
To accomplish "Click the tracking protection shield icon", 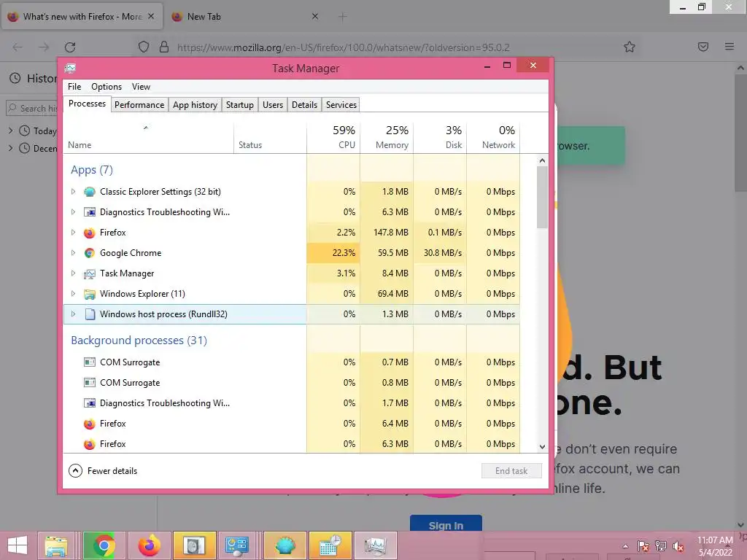I will coord(144,47).
